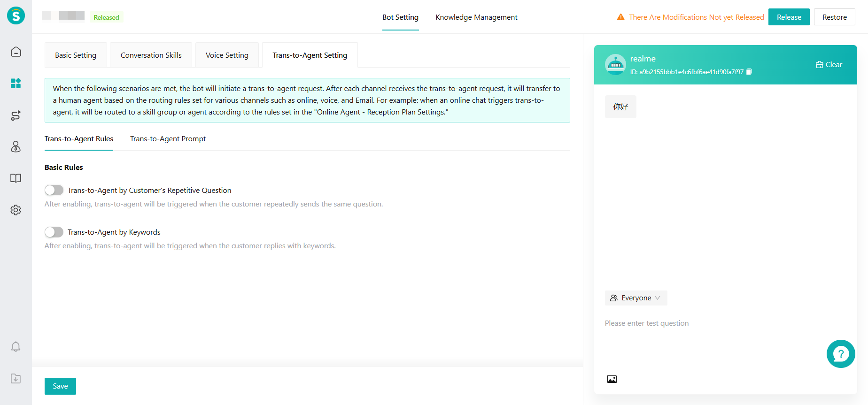The image size is (868, 405).
Task: Open the help question mark bubble
Action: (840, 354)
